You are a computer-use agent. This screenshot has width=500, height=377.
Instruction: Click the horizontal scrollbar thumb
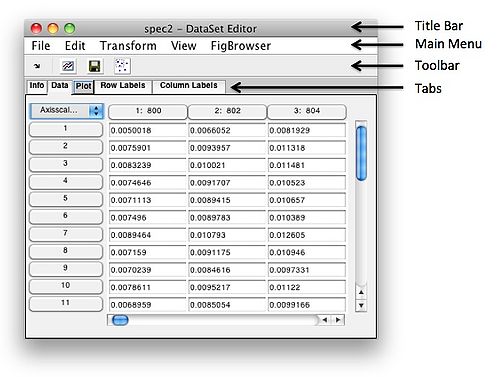[120, 320]
